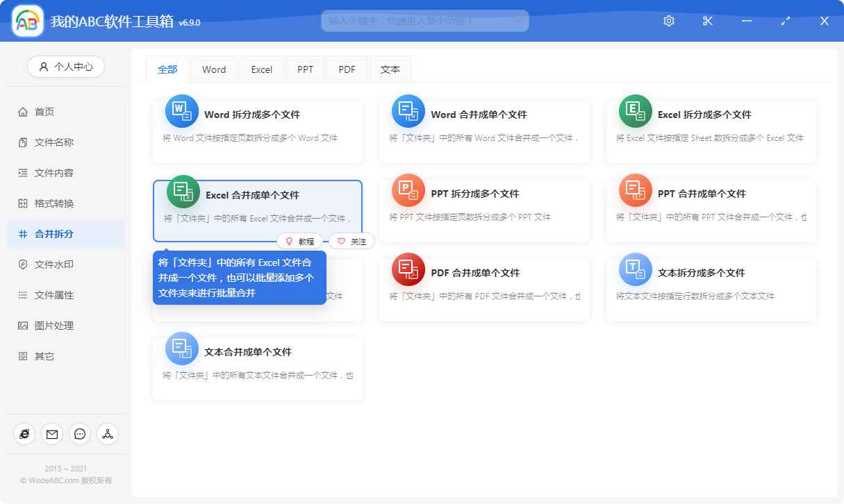
Task: Open the chat message bubble icon
Action: click(80, 434)
